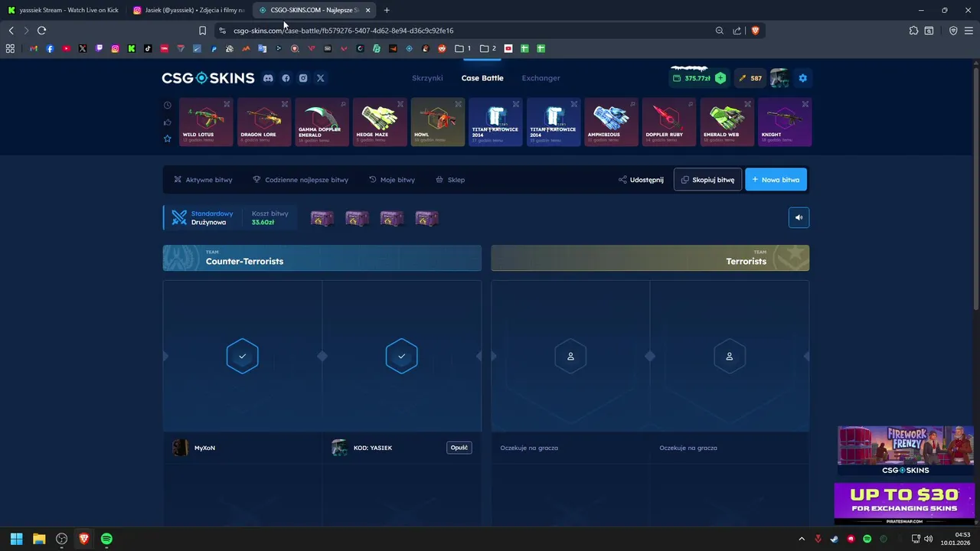Click the Nowa bitwa button
The width and height of the screenshot is (980, 551).
pos(776,180)
